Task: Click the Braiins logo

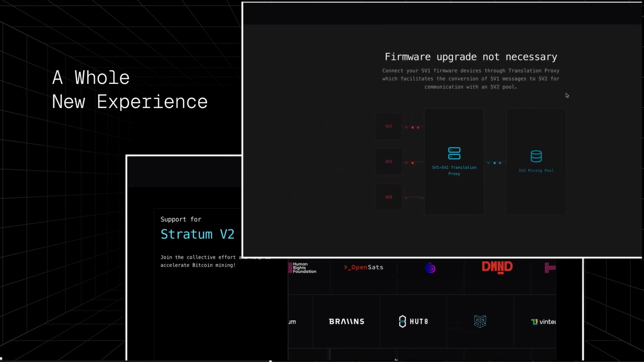Action: coord(347,321)
